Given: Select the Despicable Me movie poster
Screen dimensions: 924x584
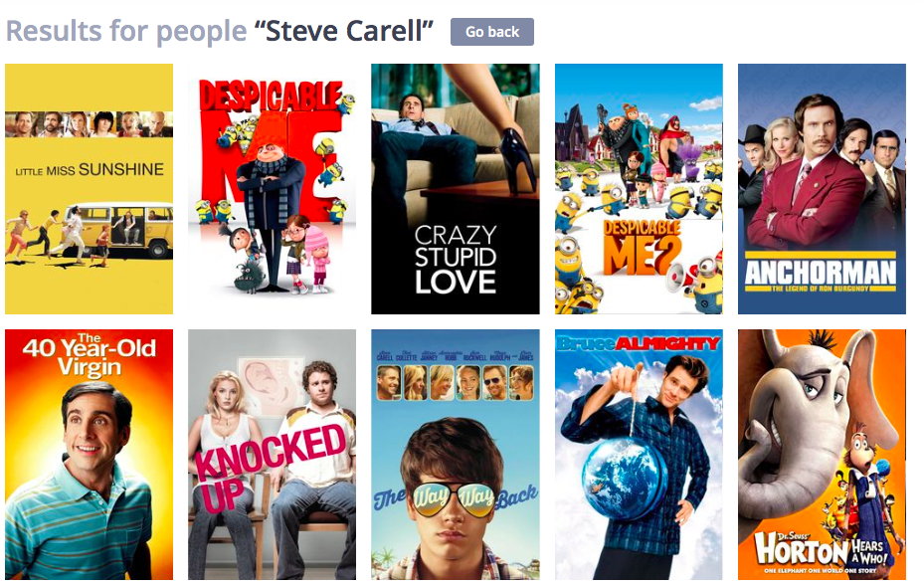Looking at the screenshot, I should pos(273,189).
